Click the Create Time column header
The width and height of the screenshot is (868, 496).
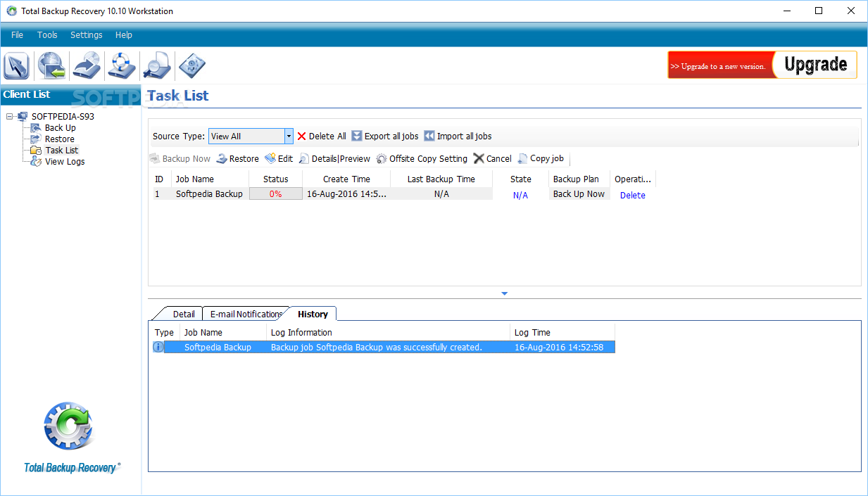(x=346, y=179)
